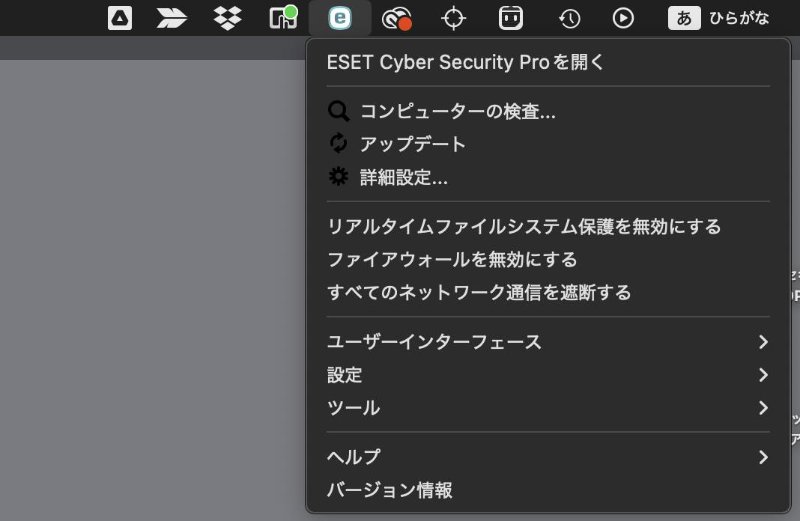Click the crosshair target menu bar icon
This screenshot has width=800, height=521.
click(454, 18)
